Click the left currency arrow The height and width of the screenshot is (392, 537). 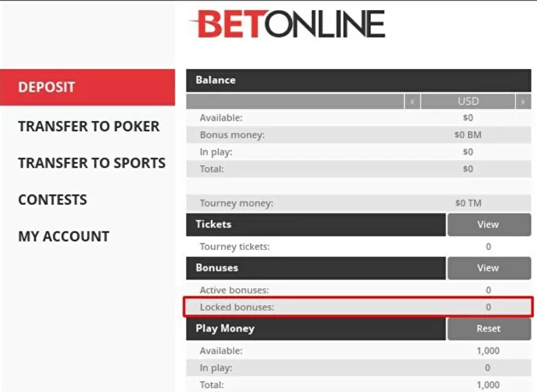coord(412,102)
